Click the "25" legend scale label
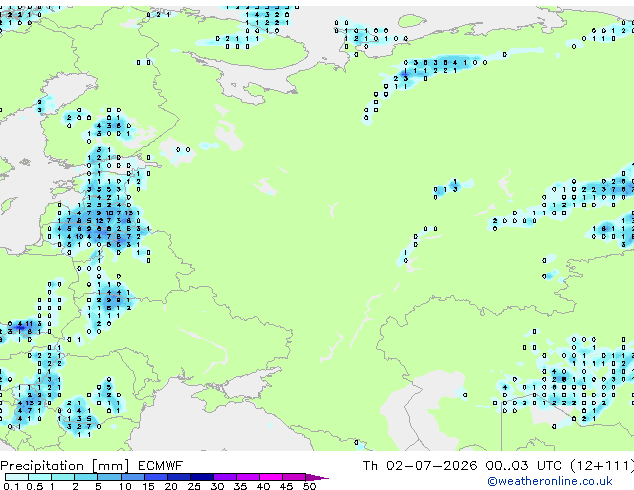This screenshot has height=490, width=634. tap(194, 486)
